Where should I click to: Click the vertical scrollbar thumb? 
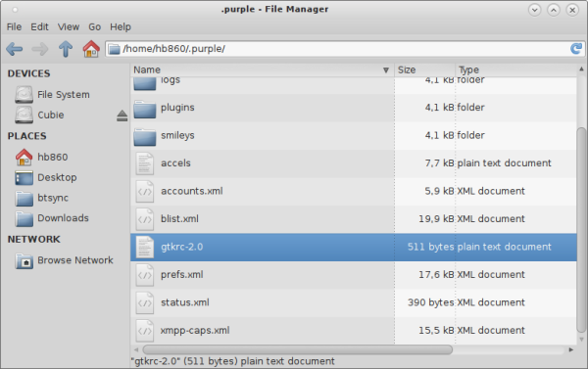(581, 229)
